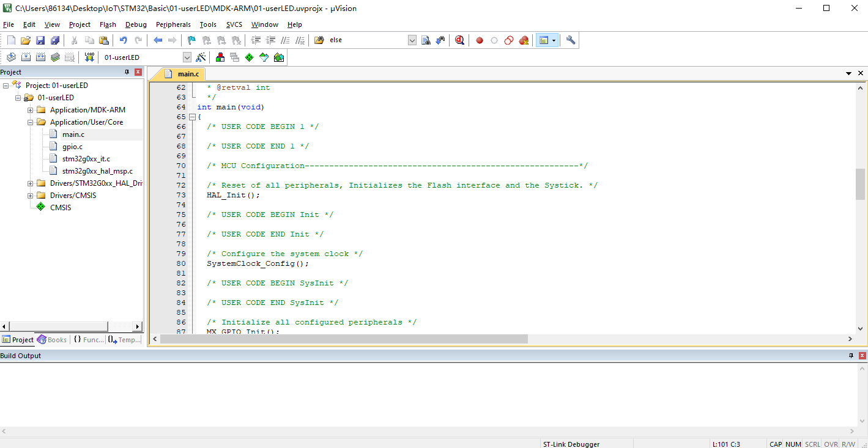This screenshot has width=868, height=448.
Task: Save all files with the multi-disk icon
Action: (55, 40)
